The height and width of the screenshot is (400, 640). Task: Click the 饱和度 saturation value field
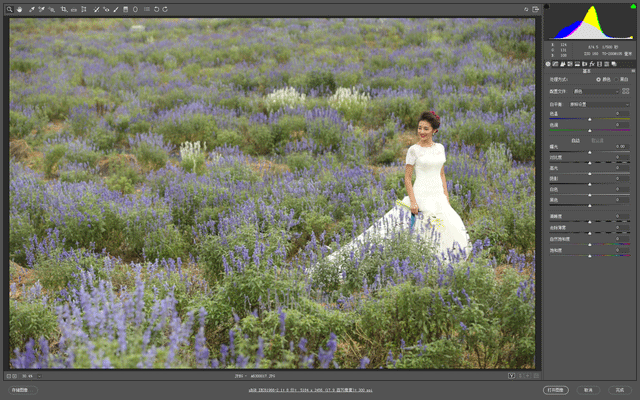620,250
